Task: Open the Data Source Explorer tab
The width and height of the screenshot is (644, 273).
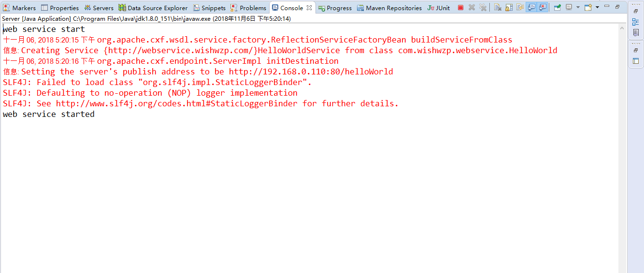Action: tap(153, 8)
